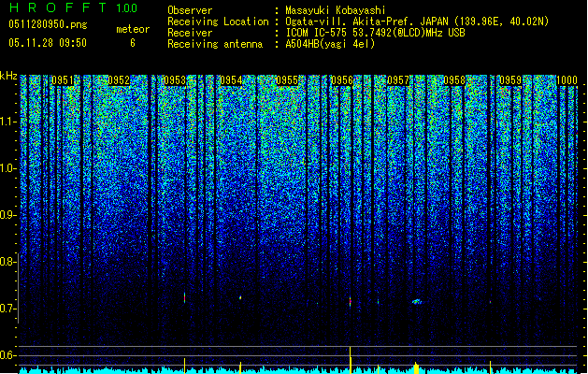
Task: Select the ICOM IC-575 receiver value
Action: click(x=375, y=33)
